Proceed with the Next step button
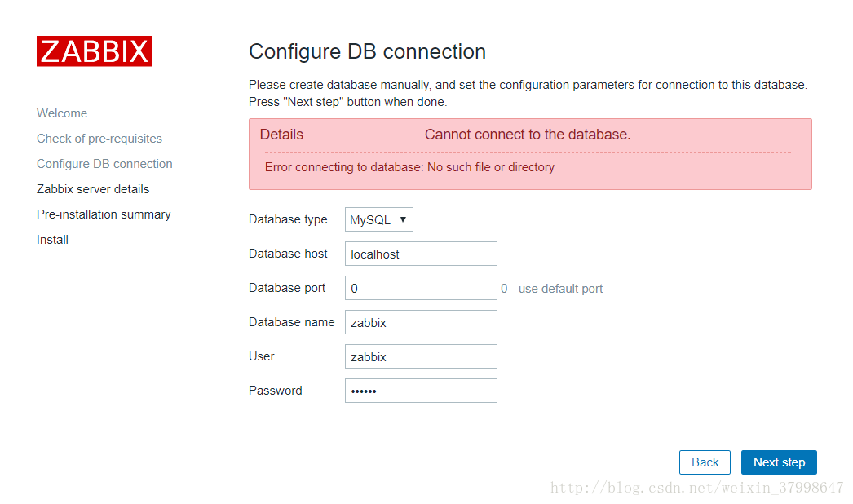The height and width of the screenshot is (504, 853). [779, 462]
